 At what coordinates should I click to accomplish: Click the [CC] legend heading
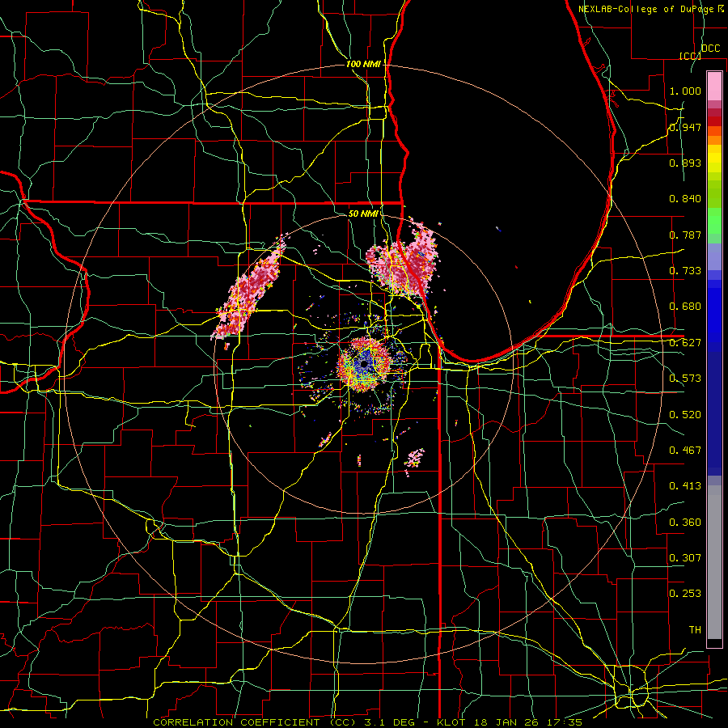691,56
